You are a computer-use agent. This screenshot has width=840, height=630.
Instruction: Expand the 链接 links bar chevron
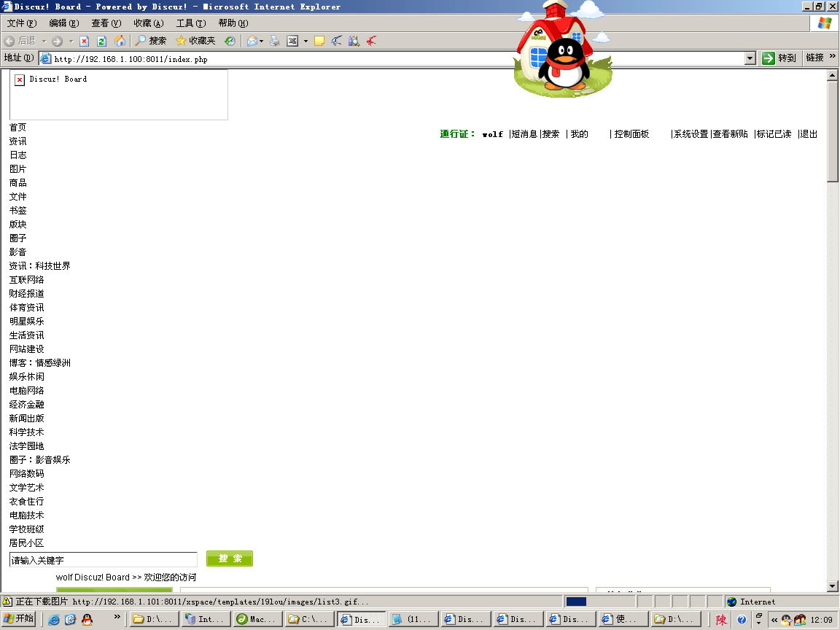(833, 55)
